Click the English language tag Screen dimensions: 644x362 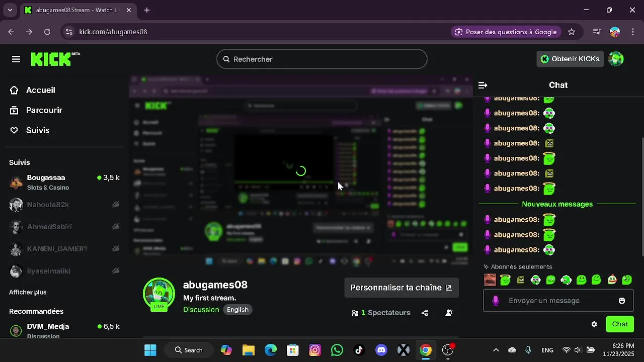point(237,310)
